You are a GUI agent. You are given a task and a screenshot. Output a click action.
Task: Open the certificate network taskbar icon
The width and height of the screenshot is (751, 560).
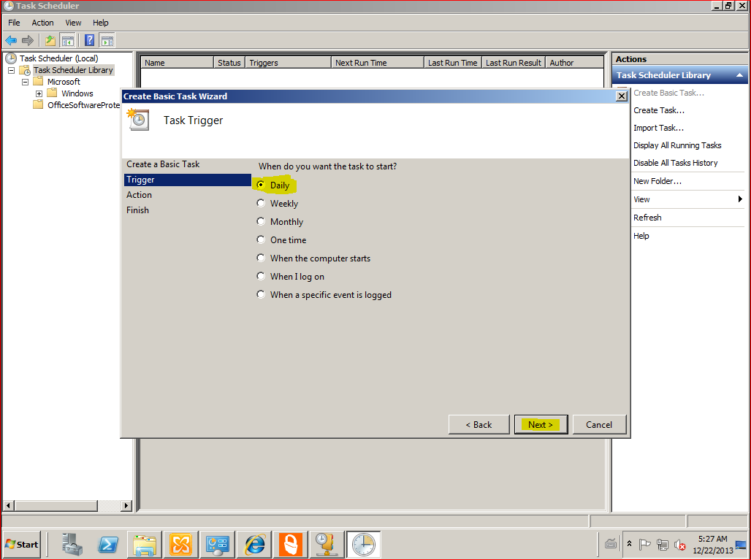[x=327, y=545]
